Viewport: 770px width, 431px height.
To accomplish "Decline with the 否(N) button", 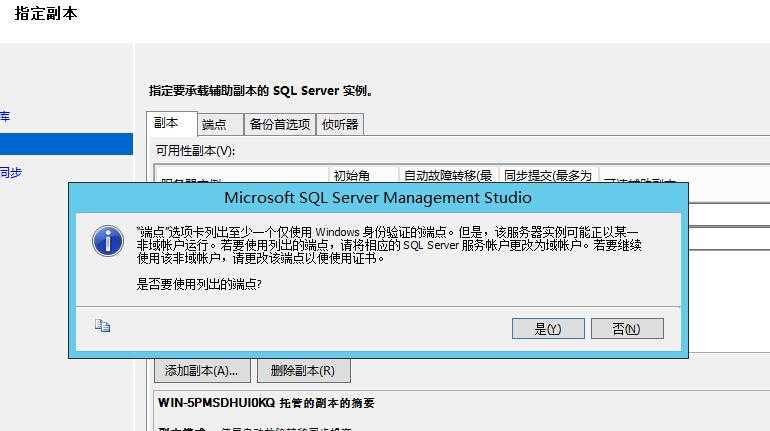I will [627, 328].
